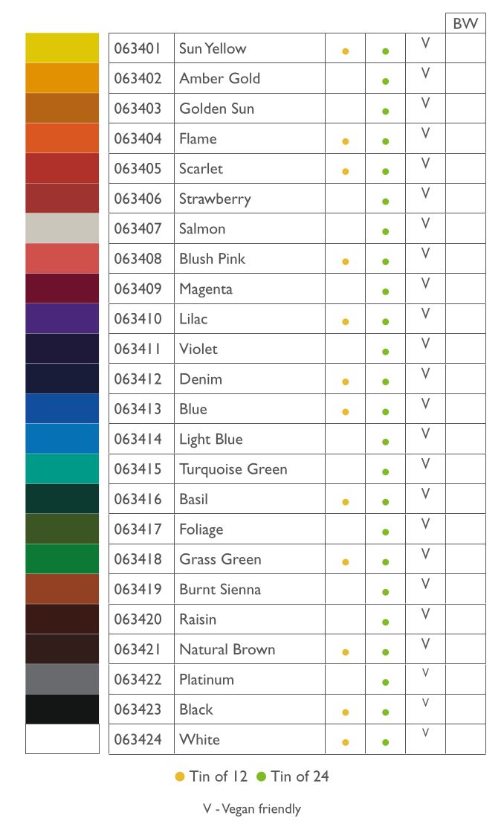This screenshot has width=504, height=824.
Task: Click the Platinum grey swatch
Action: coord(62,680)
